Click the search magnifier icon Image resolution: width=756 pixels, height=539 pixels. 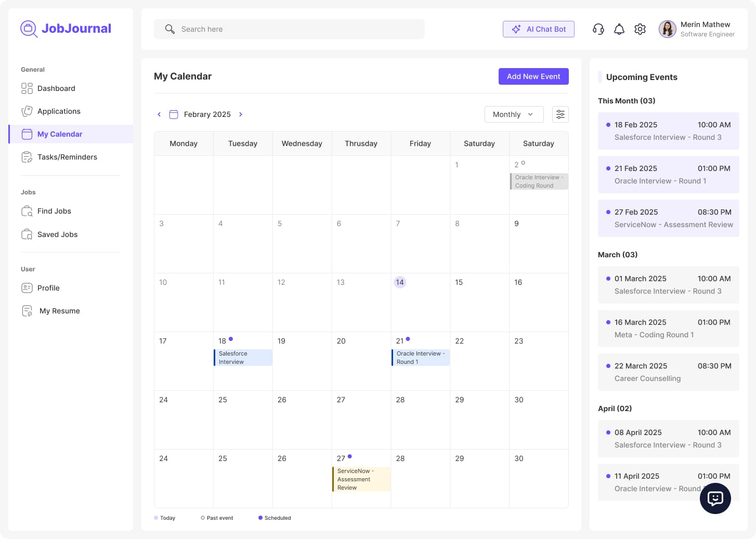[x=170, y=29]
